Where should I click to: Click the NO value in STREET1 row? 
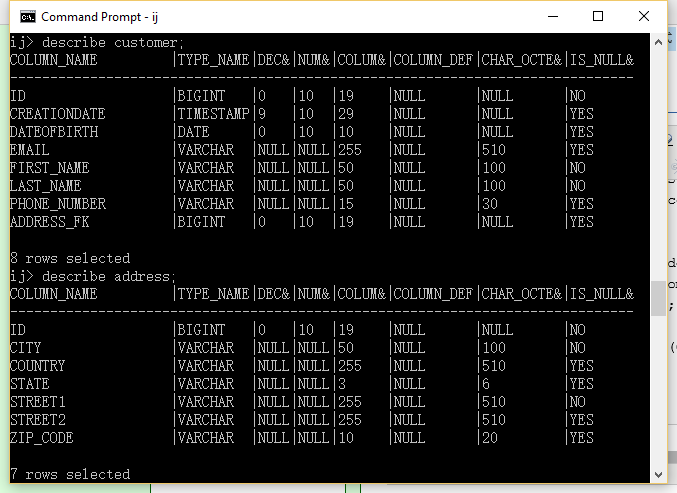pos(578,402)
